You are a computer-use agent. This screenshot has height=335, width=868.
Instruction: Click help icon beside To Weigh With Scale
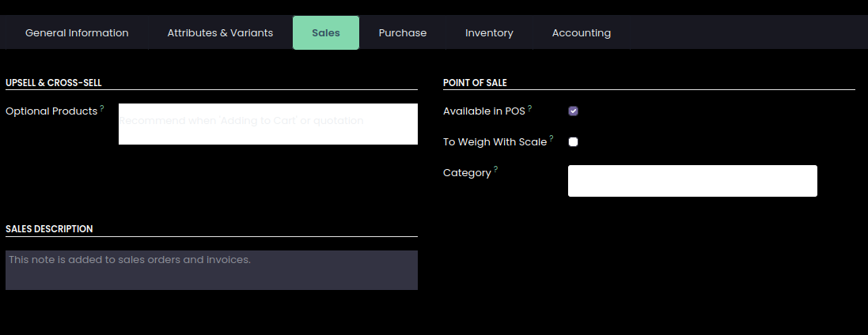(x=552, y=139)
